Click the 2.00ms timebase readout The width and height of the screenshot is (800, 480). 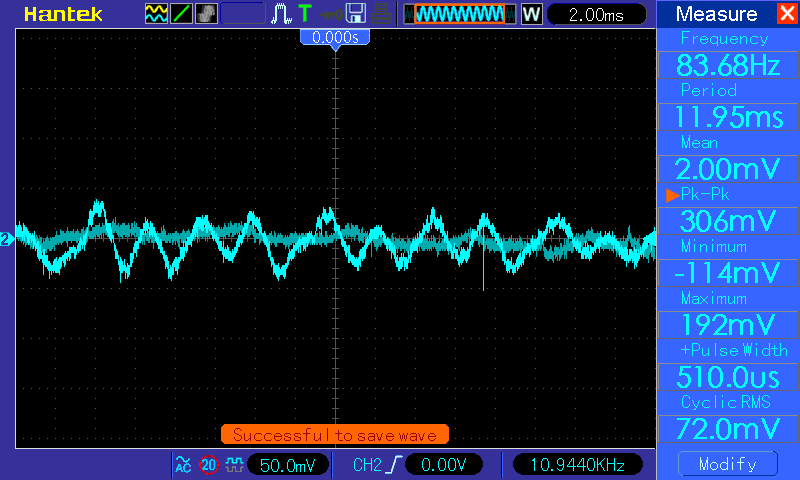click(x=596, y=15)
